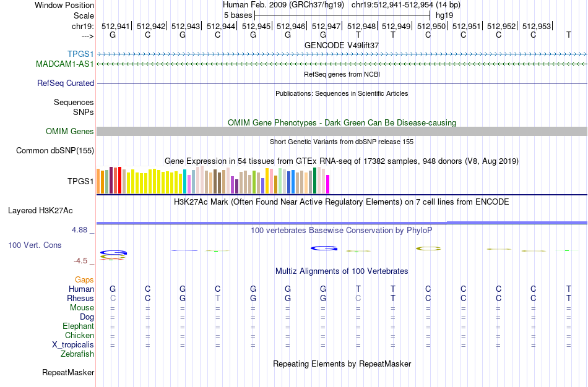Open the GTEx Gene Expression in 54 tissues title
Screen dimensions: 588x387
[342, 161]
